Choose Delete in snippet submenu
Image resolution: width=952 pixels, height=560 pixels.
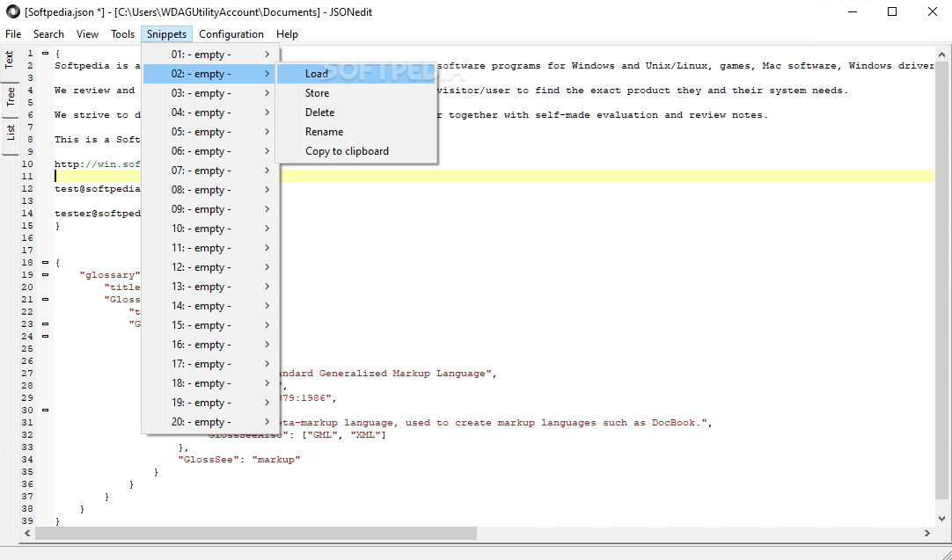[356, 113]
